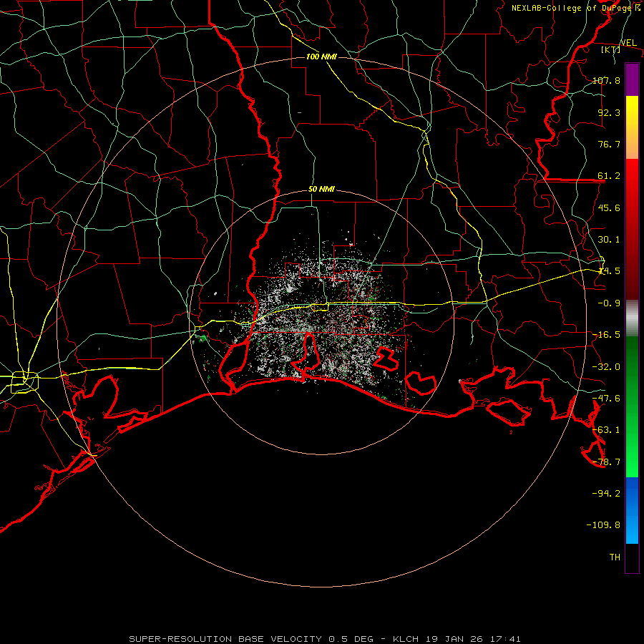Click the 107.8 velocity scale value
Viewport: 644px width, 644px height.
pyautogui.click(x=606, y=80)
